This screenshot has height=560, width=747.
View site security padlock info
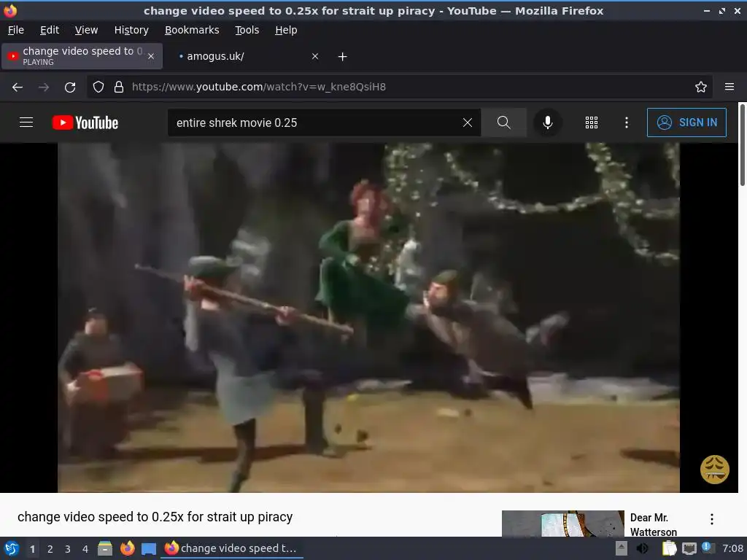point(119,87)
